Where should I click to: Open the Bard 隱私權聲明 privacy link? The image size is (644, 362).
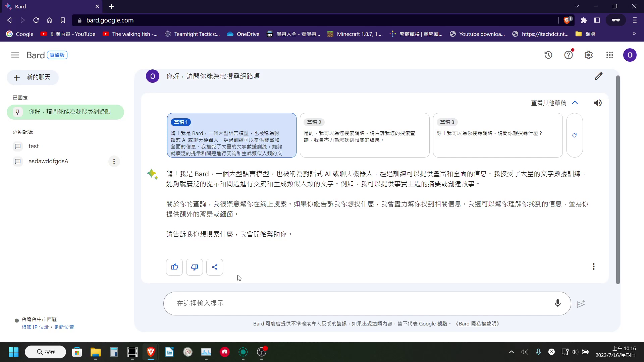coord(477,324)
